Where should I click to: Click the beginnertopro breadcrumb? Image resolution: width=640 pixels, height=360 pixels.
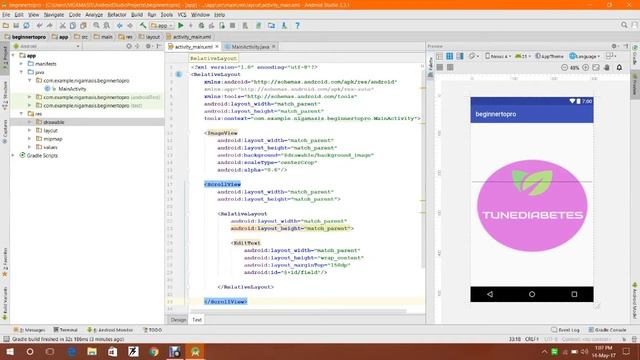(25, 37)
